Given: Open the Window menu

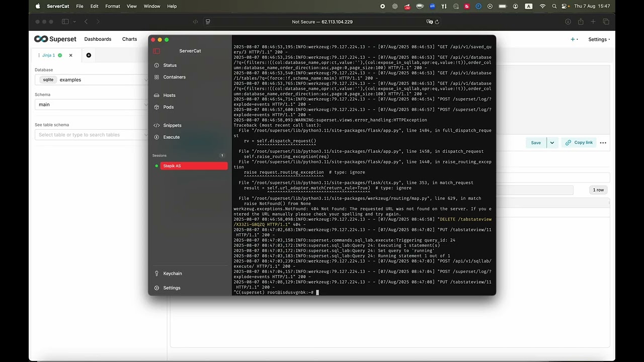Looking at the screenshot, I should [152, 6].
